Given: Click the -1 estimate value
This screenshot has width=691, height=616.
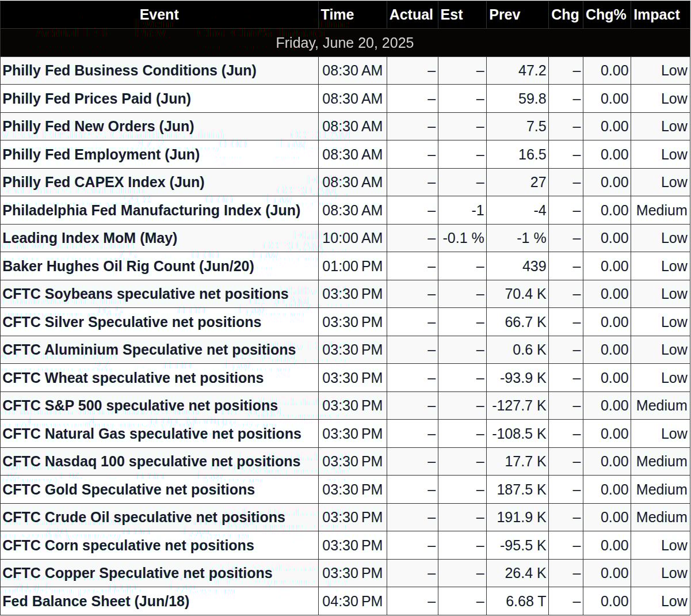Looking at the screenshot, I should (x=478, y=211).
